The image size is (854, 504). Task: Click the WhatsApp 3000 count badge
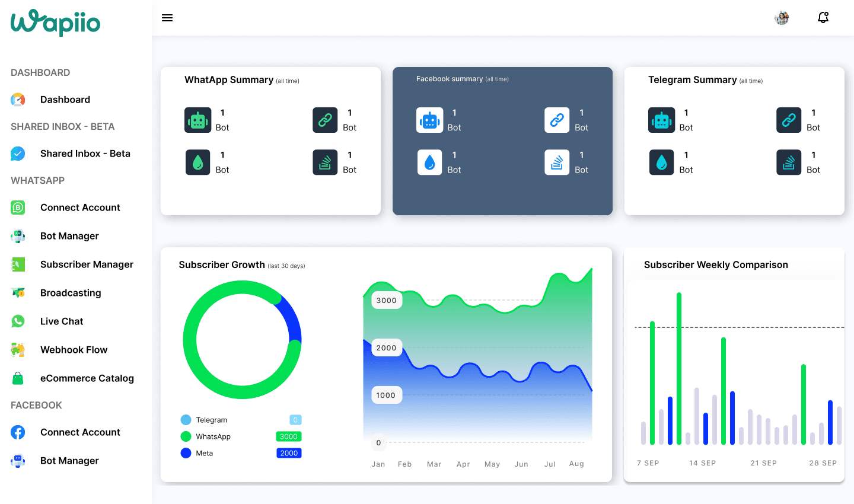[x=289, y=436]
